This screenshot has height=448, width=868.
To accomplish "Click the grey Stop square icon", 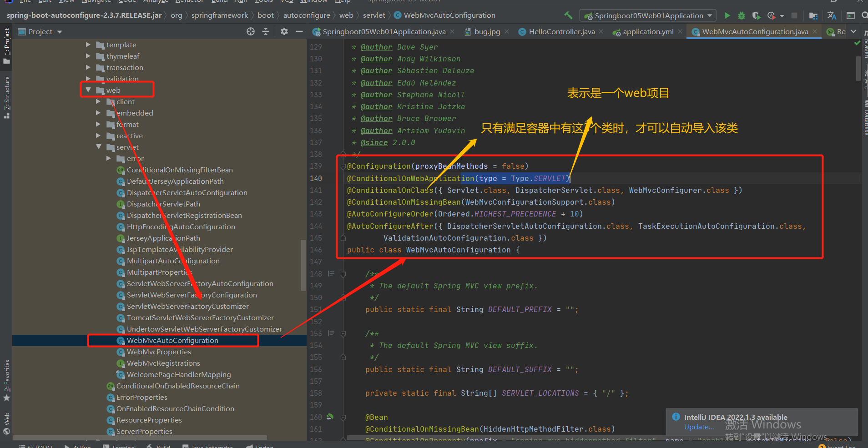I will [x=794, y=15].
